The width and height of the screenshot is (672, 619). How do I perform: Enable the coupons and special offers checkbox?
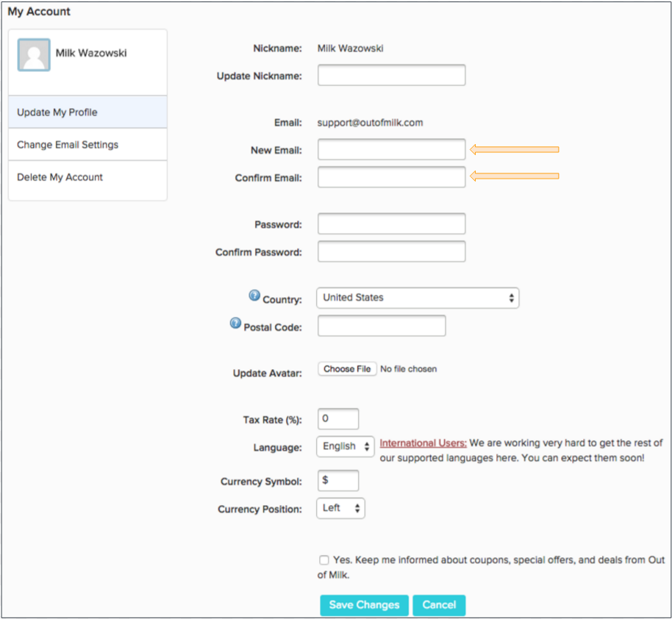pyautogui.click(x=324, y=560)
